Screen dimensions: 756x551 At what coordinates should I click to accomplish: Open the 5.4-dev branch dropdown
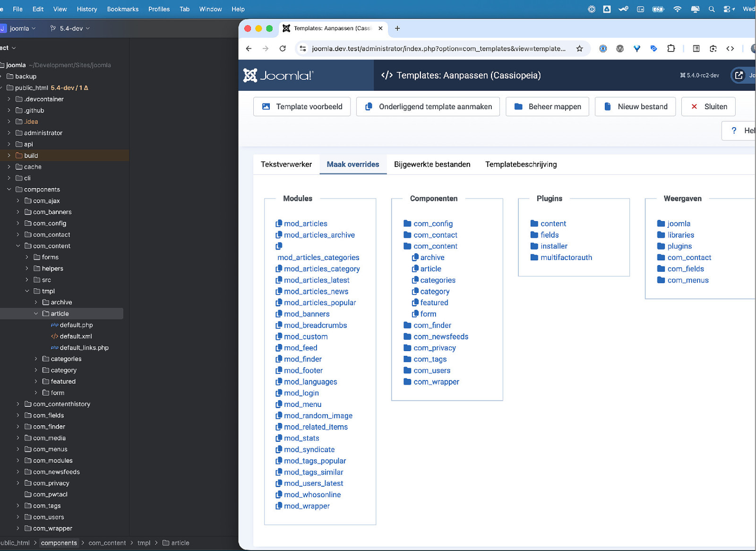(x=70, y=28)
